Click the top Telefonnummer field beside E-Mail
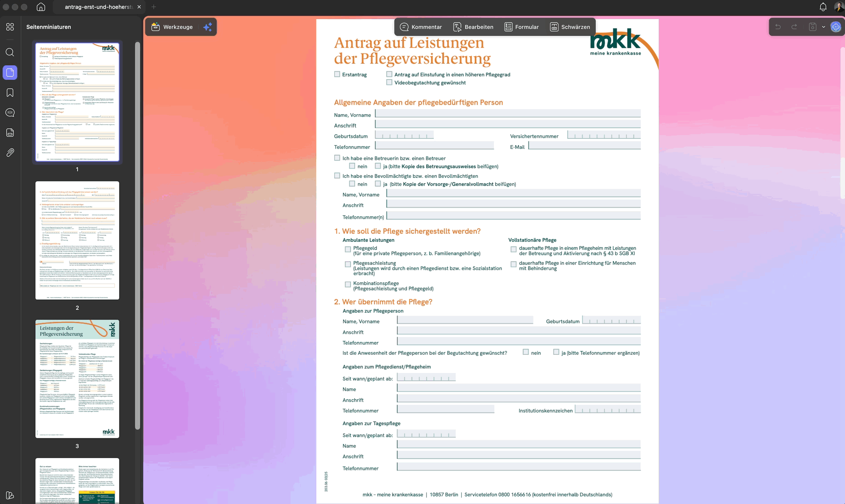845x504 pixels. (434, 146)
